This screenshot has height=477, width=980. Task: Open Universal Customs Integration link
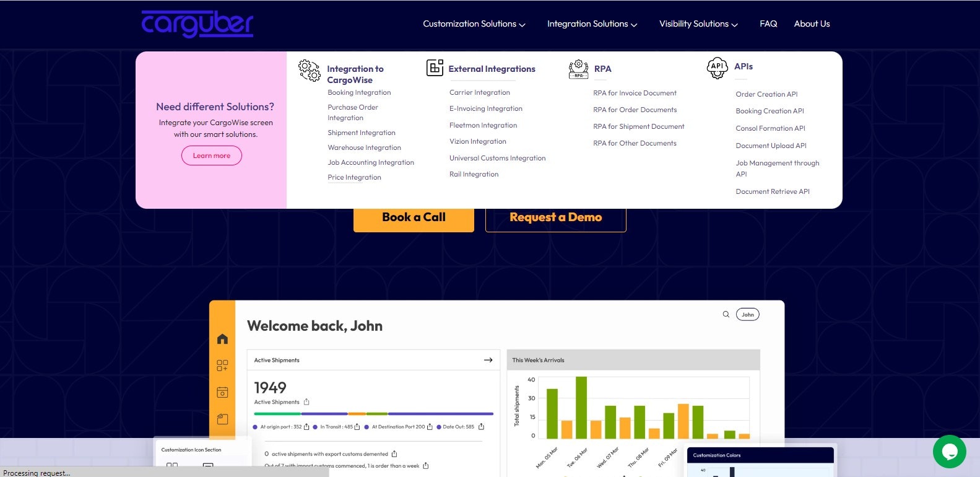(497, 158)
